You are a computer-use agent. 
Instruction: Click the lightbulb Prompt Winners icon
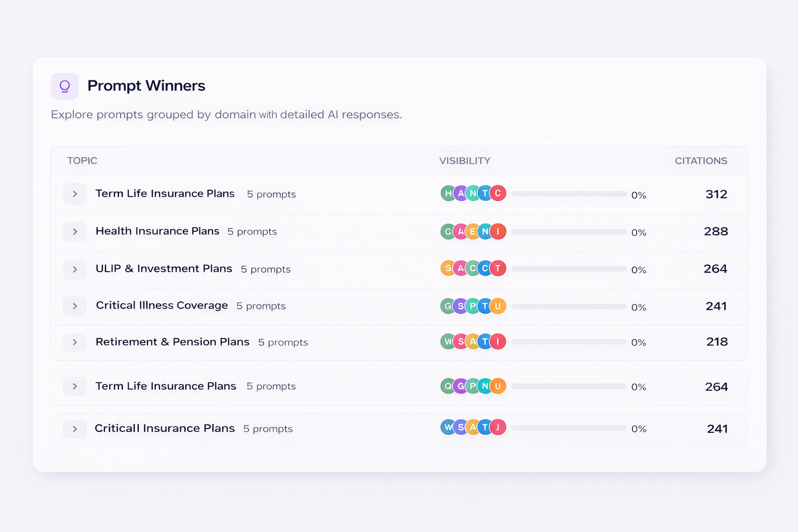point(65,86)
